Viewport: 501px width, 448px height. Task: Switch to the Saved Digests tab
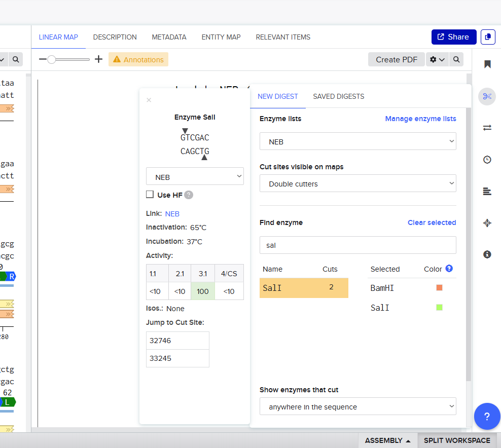[338, 96]
